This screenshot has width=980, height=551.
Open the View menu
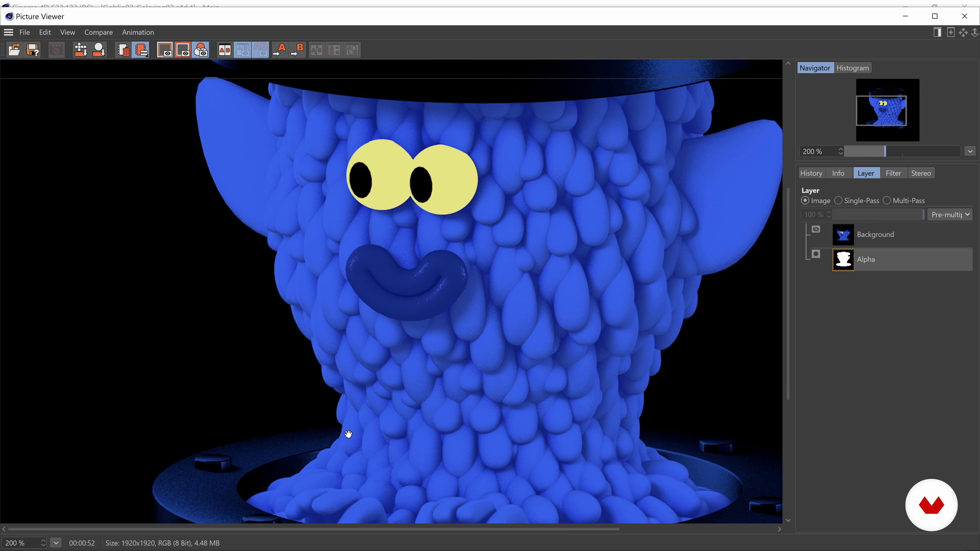[67, 32]
